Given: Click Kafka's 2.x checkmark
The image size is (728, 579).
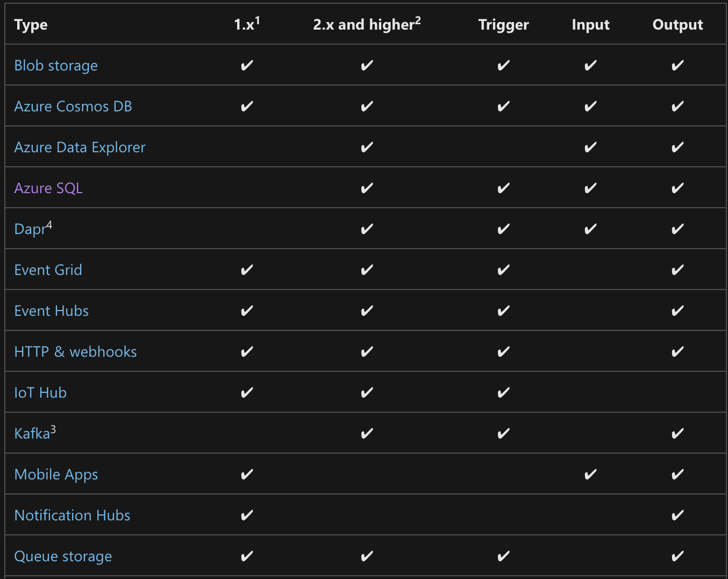Looking at the screenshot, I should click(x=367, y=434).
